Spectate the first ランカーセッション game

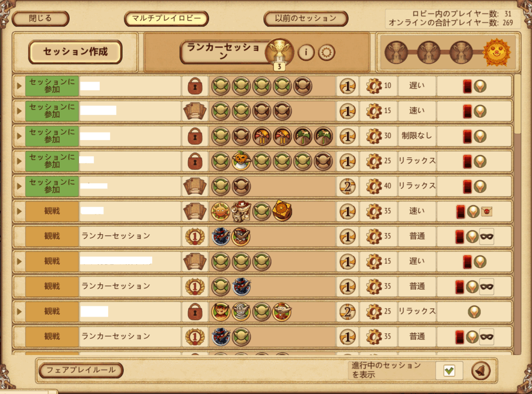click(x=52, y=236)
